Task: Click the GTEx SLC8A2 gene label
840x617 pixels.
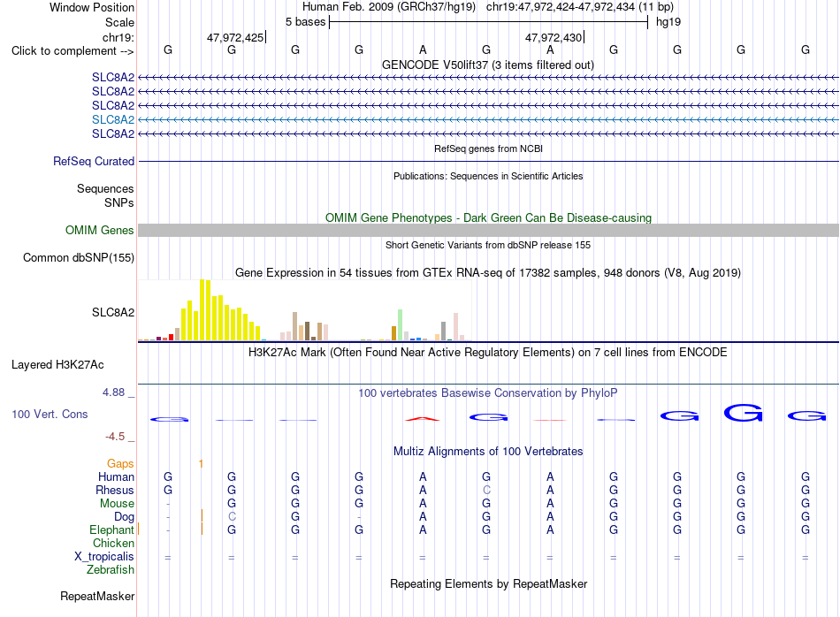Action: pyautogui.click(x=113, y=312)
